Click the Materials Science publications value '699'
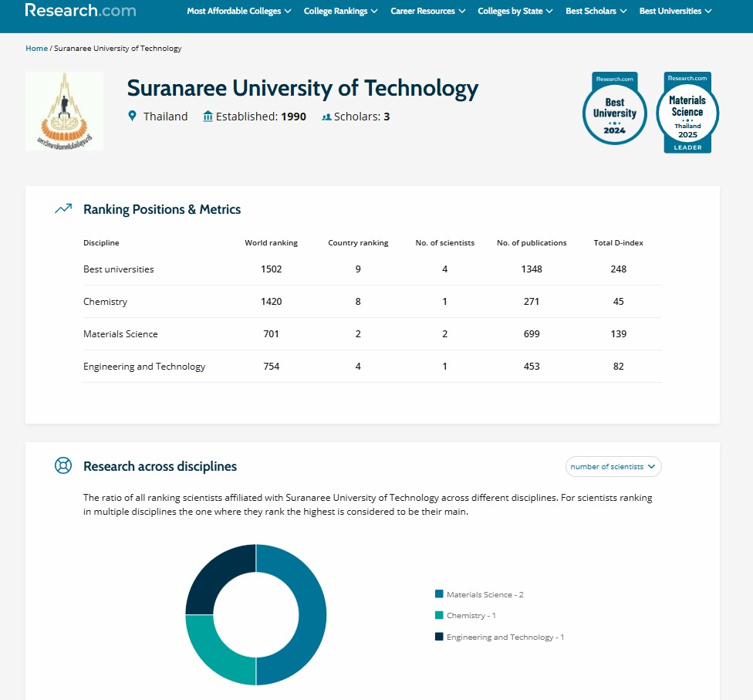 point(532,334)
